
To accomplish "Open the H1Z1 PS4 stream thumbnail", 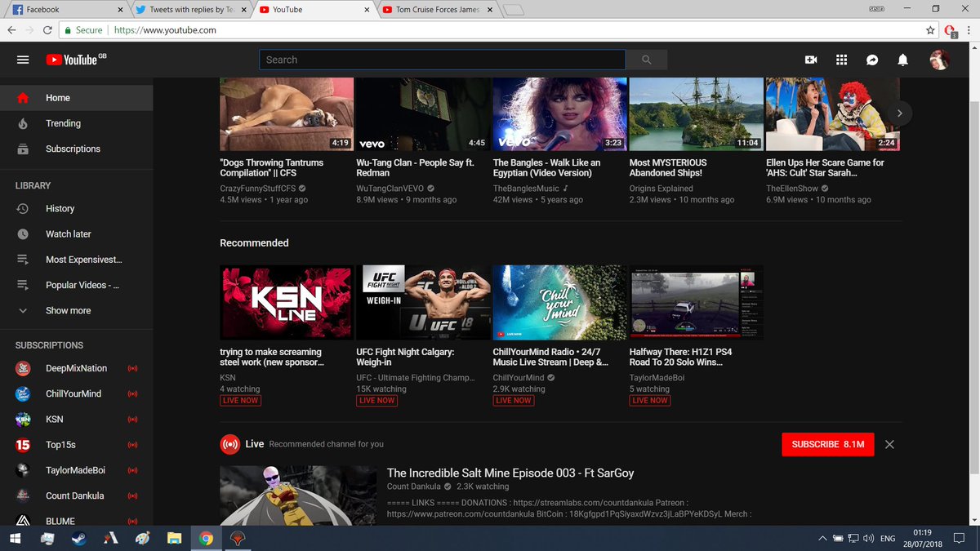I will [696, 302].
